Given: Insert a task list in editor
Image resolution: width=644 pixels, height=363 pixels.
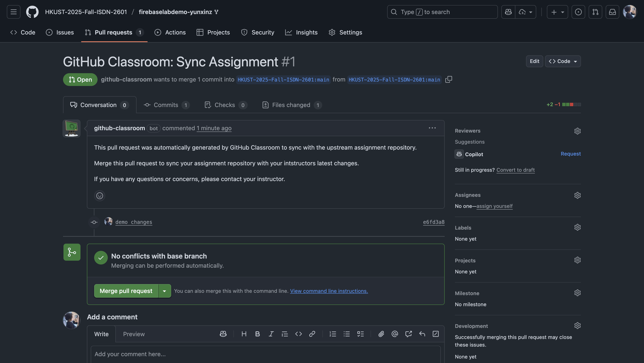Looking at the screenshot, I should click(x=360, y=334).
